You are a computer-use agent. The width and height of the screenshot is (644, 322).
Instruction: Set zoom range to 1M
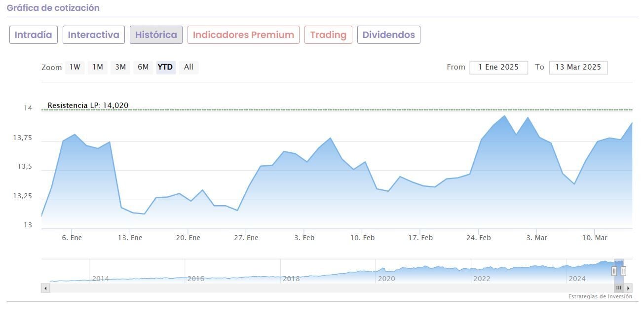98,67
